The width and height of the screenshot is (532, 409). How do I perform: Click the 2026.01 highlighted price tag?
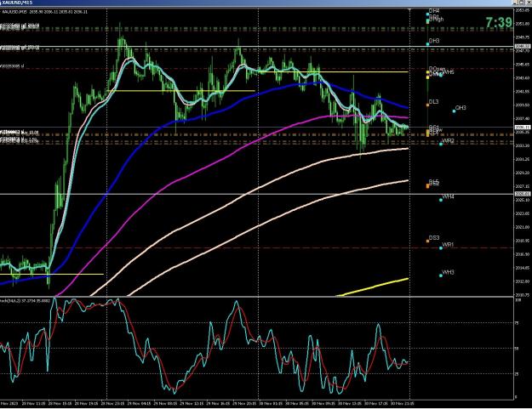(523, 194)
